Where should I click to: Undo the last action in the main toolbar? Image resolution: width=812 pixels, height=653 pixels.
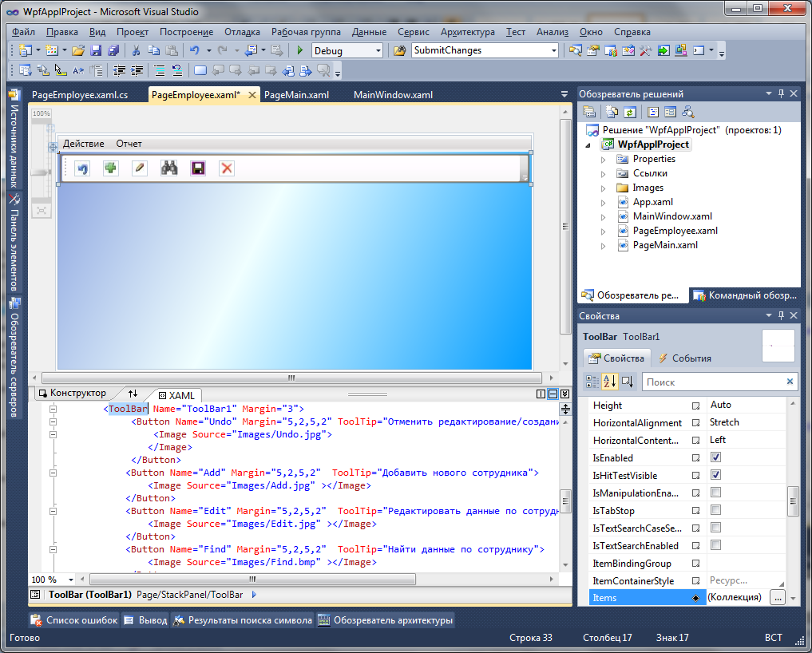tap(195, 50)
